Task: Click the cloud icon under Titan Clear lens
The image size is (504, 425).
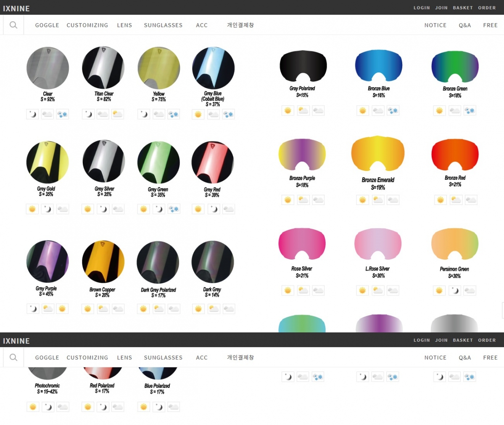Action: (103, 114)
